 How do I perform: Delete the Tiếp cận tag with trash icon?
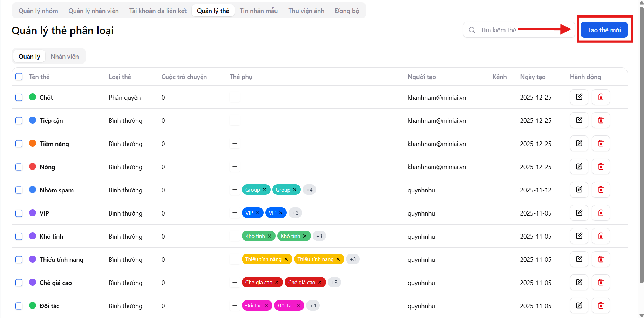tap(601, 120)
